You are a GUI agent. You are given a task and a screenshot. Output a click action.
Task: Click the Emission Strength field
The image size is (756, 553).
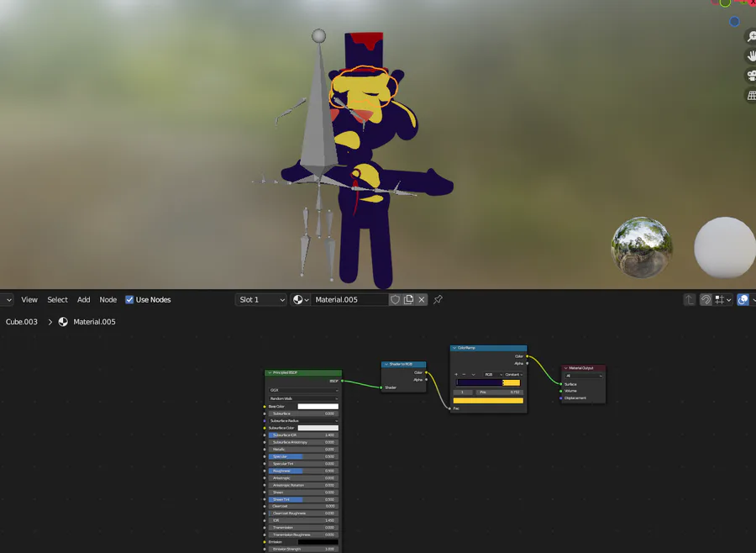[303, 549]
